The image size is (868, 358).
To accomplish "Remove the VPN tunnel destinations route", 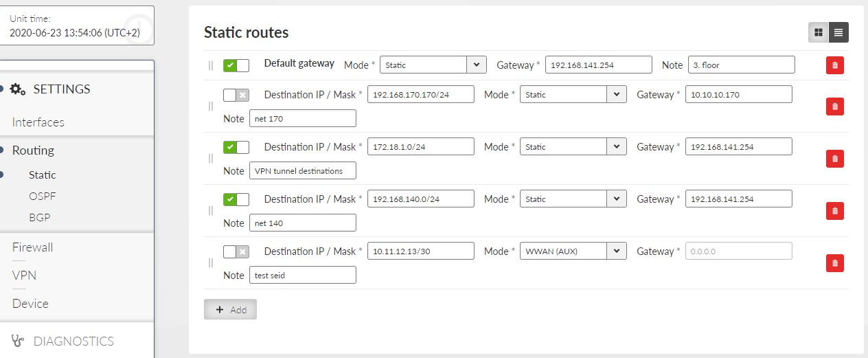I will pos(834,159).
